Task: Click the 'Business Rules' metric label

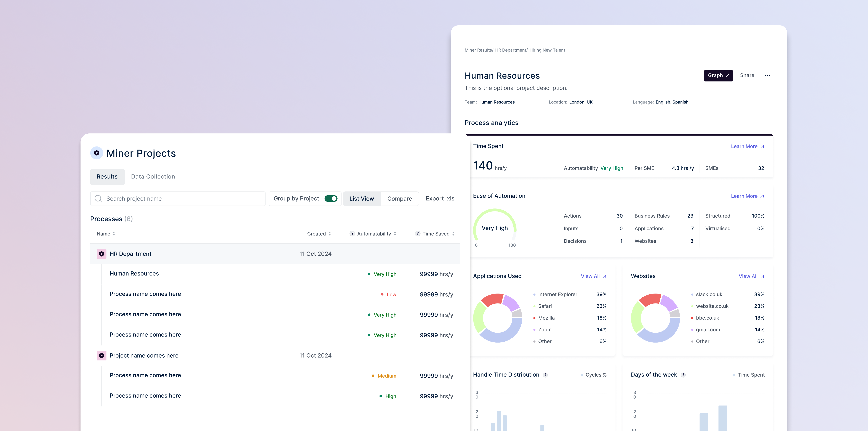Action: (652, 216)
